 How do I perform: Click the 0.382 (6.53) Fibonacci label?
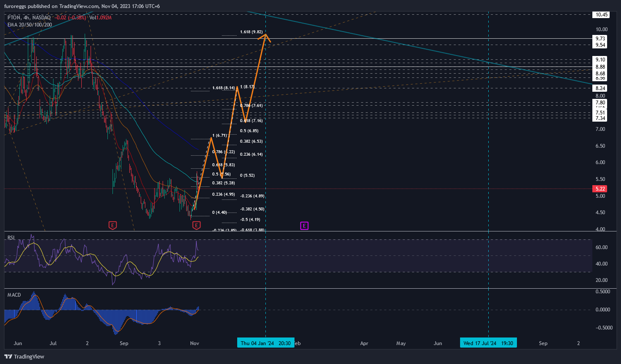coord(251,141)
